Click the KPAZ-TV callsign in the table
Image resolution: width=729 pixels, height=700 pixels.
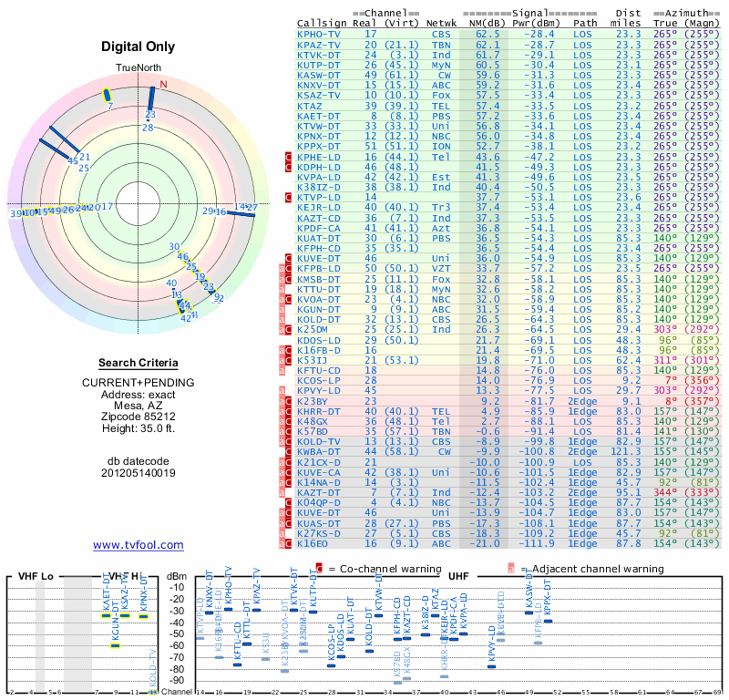point(318,45)
